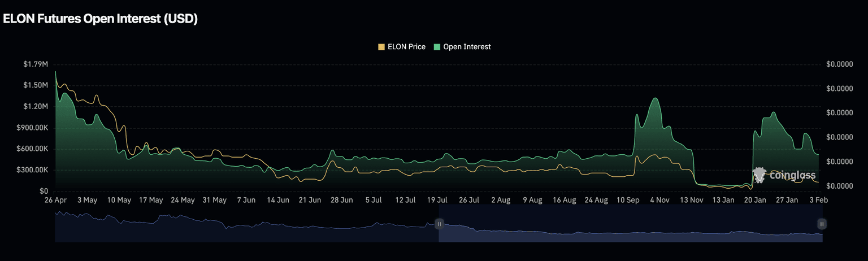Click the 5 Jul date label
Screen dimensions: 868x261
(x=374, y=200)
